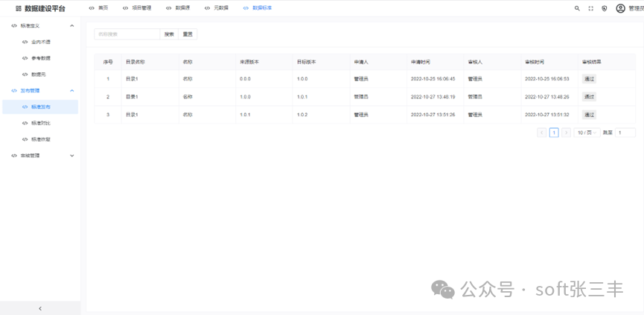The width and height of the screenshot is (644, 315).
Task: Collapse the 标准定义 group chevron
Action: (x=72, y=25)
